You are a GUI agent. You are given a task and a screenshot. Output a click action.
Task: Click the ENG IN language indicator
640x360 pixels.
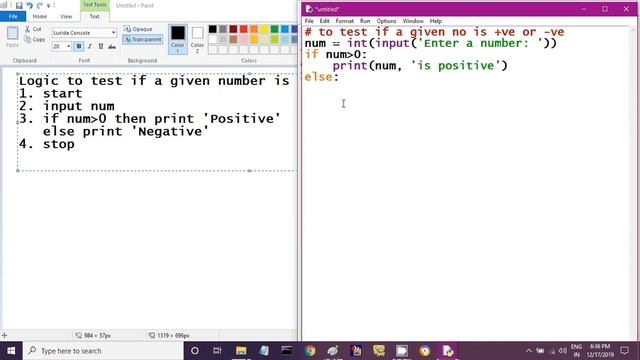point(576,351)
